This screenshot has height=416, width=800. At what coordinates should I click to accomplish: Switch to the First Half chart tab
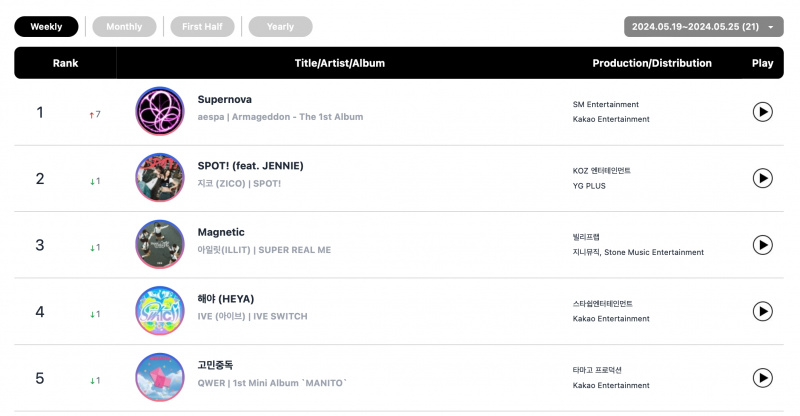(202, 27)
